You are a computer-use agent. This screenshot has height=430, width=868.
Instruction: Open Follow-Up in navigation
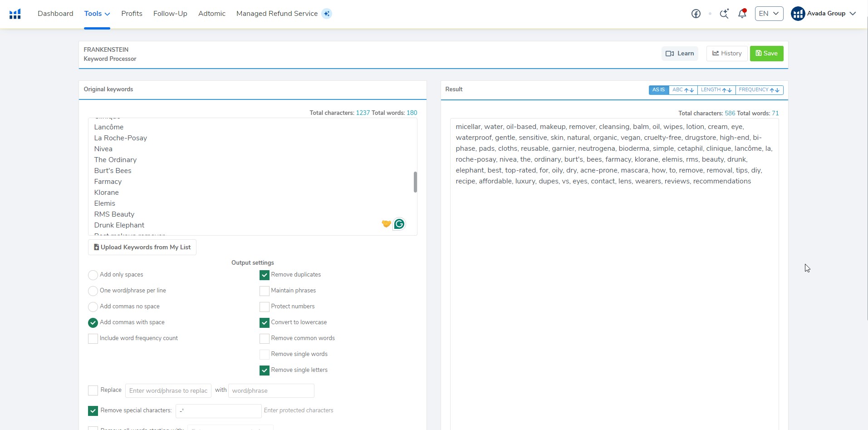click(170, 14)
